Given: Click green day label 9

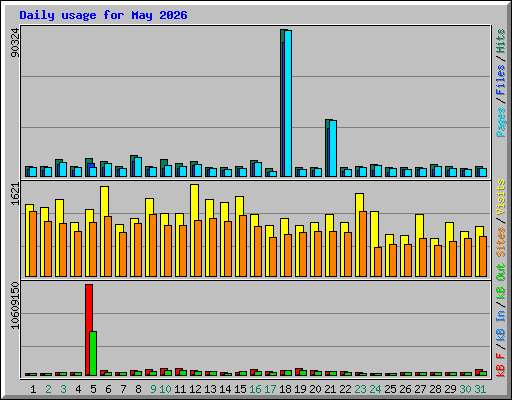Looking at the screenshot, I should [153, 389].
